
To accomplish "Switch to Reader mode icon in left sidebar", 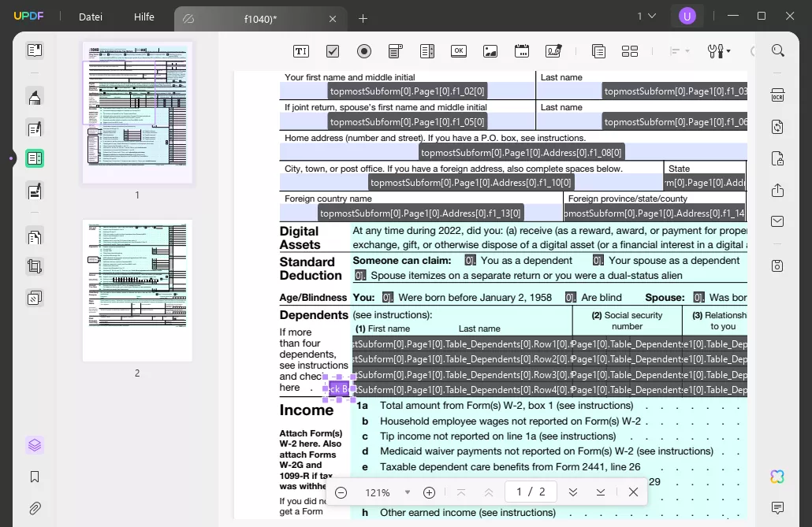I will click(35, 50).
